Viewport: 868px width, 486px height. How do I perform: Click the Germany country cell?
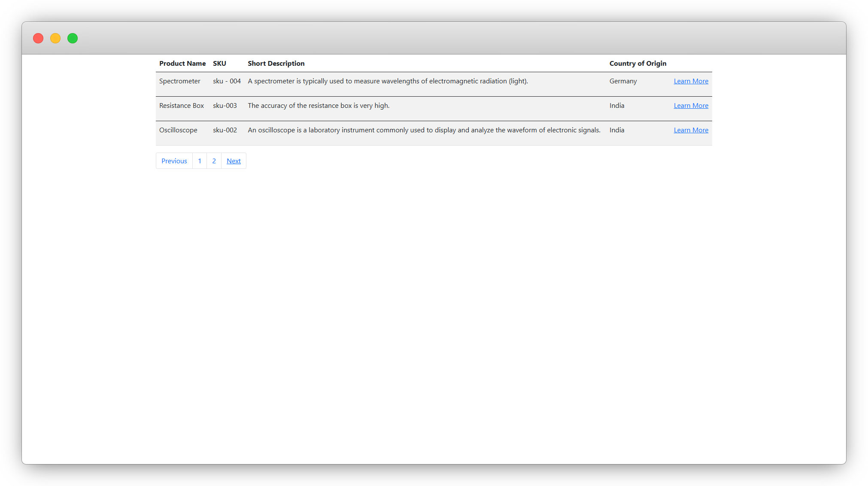[x=623, y=81]
